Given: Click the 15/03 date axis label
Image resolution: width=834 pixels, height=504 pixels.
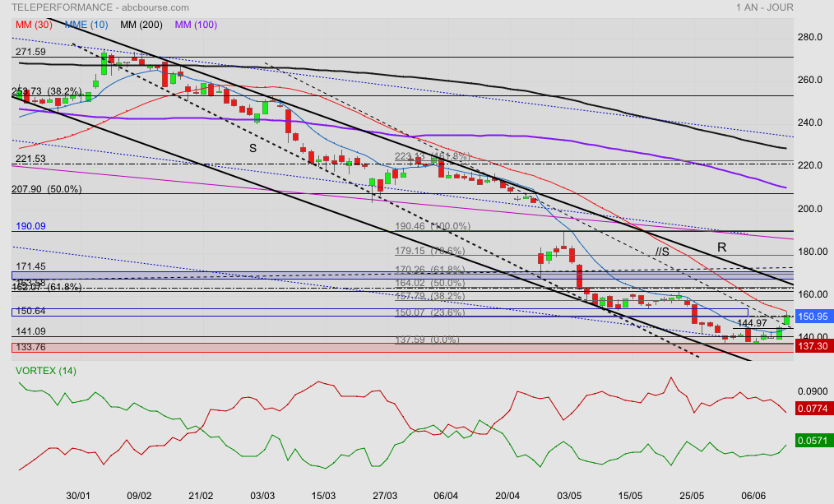Looking at the screenshot, I should (323, 496).
